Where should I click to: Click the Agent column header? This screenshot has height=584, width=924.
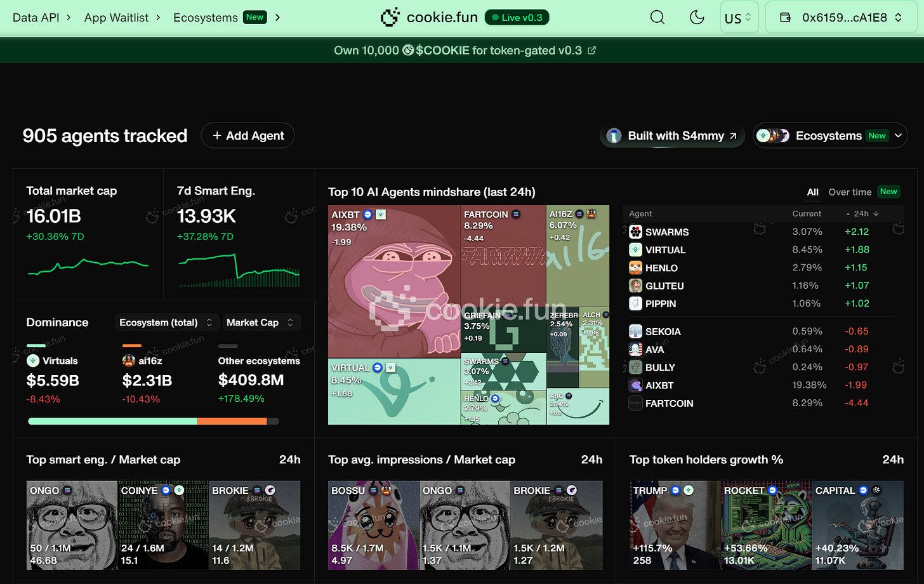640,214
